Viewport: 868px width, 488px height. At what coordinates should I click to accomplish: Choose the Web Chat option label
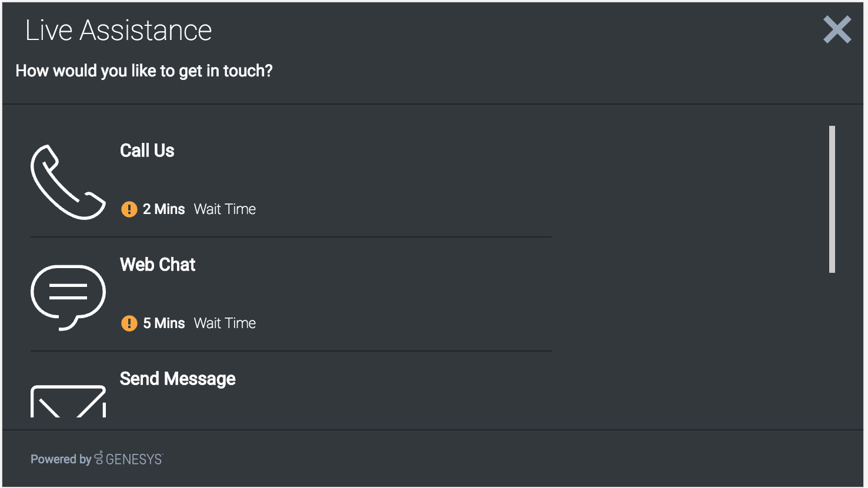click(158, 265)
